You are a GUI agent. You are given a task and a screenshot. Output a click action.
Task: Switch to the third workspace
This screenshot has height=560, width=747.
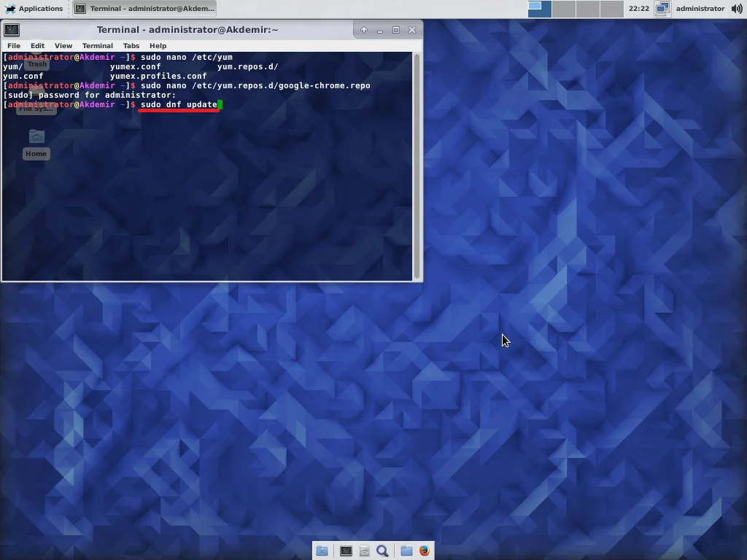tap(588, 9)
